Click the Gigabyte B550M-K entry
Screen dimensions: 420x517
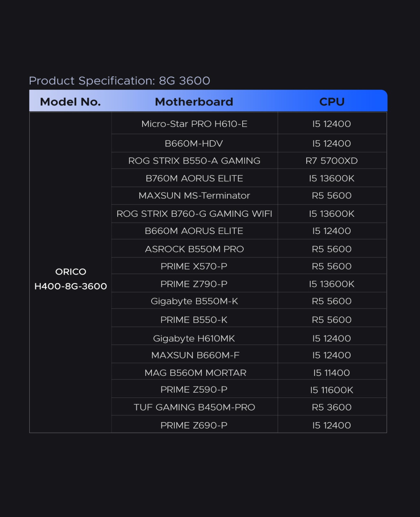tap(194, 301)
